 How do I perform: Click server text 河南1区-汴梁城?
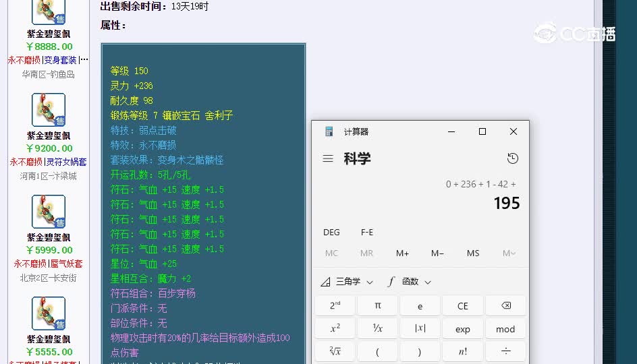pyautogui.click(x=49, y=176)
